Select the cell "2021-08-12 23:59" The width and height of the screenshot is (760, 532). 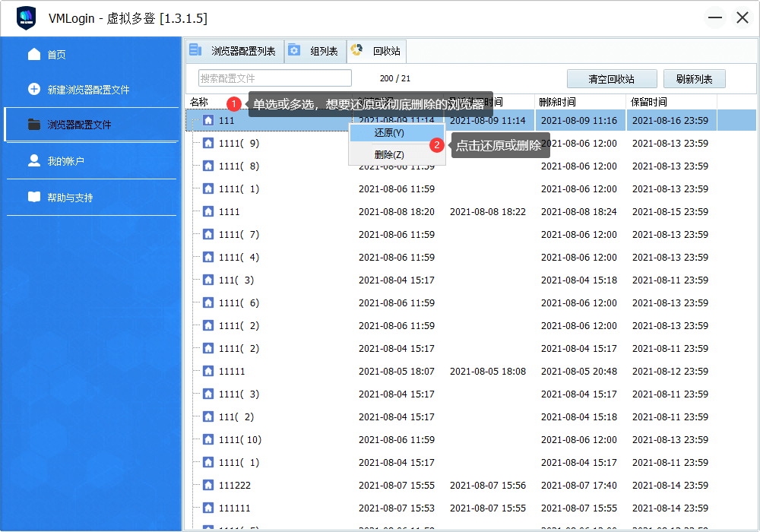tap(670, 371)
